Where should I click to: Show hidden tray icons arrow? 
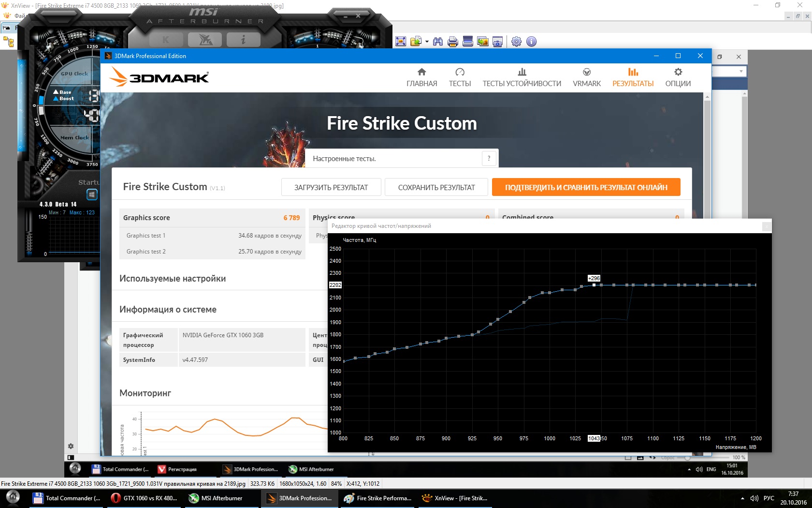[x=742, y=498]
